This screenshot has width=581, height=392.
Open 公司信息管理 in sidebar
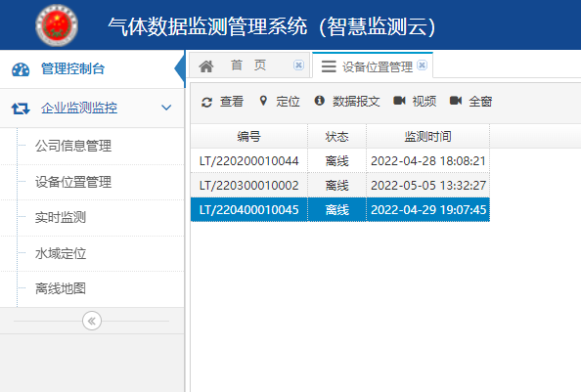tap(73, 146)
